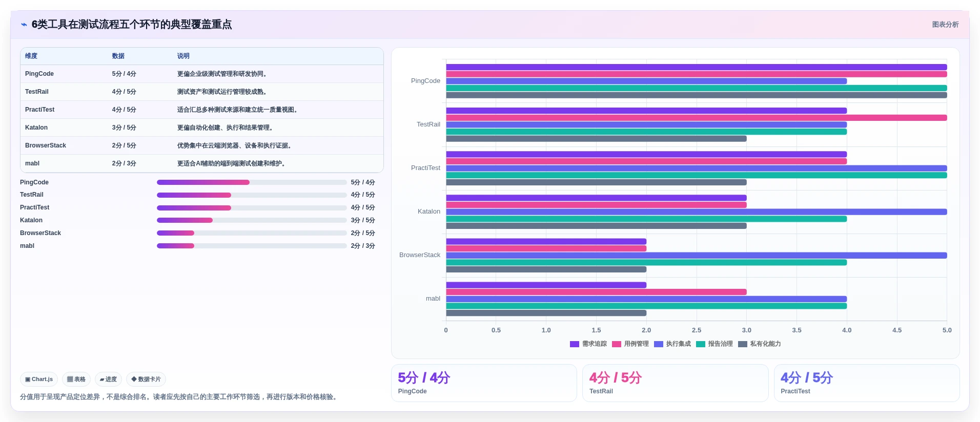Click the TestRail label on chart axis

coord(428,124)
